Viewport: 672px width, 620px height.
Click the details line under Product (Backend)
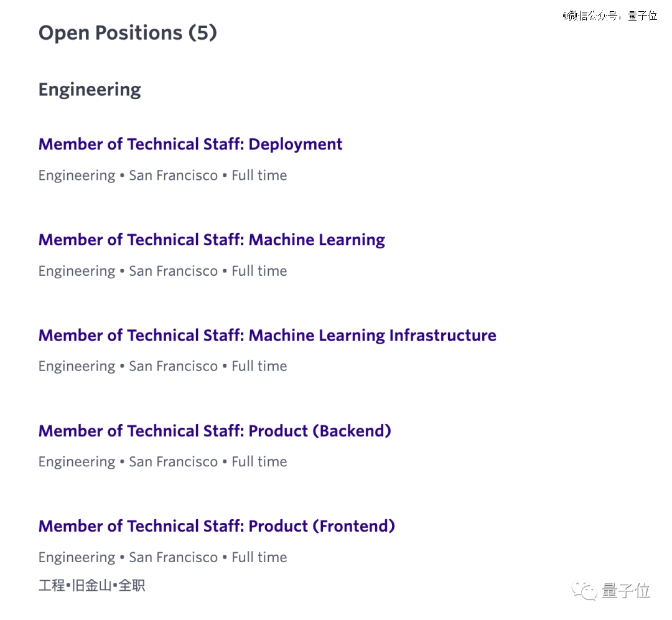pos(163,463)
